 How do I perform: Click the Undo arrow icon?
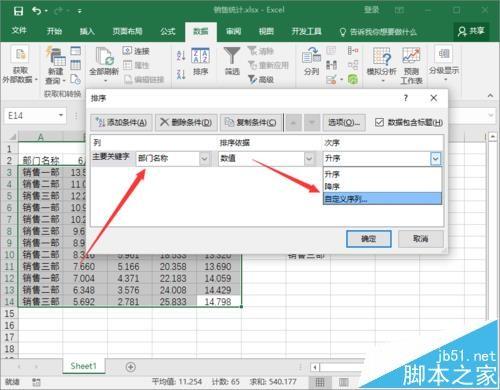point(36,11)
